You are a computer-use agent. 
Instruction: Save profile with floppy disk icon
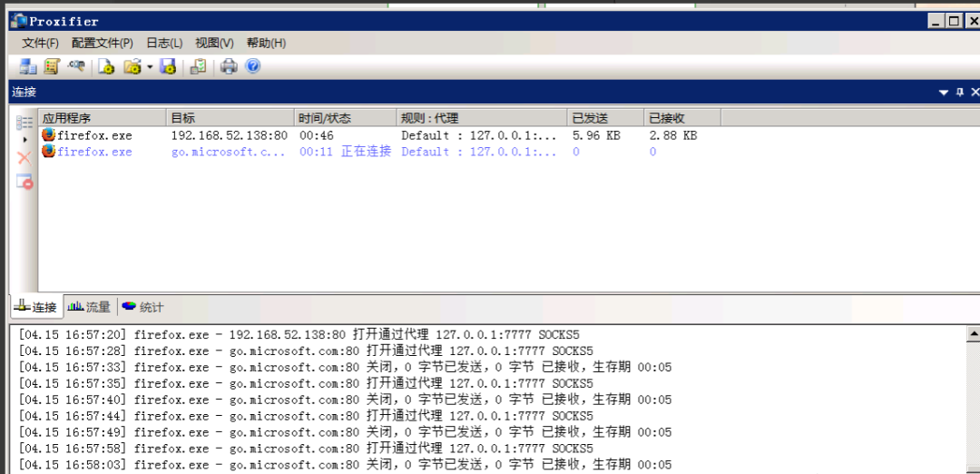(168, 66)
